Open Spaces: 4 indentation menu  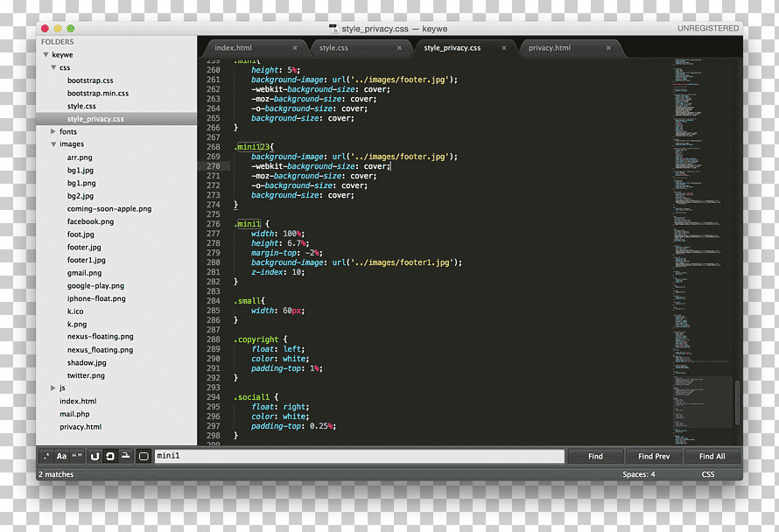pyautogui.click(x=638, y=474)
